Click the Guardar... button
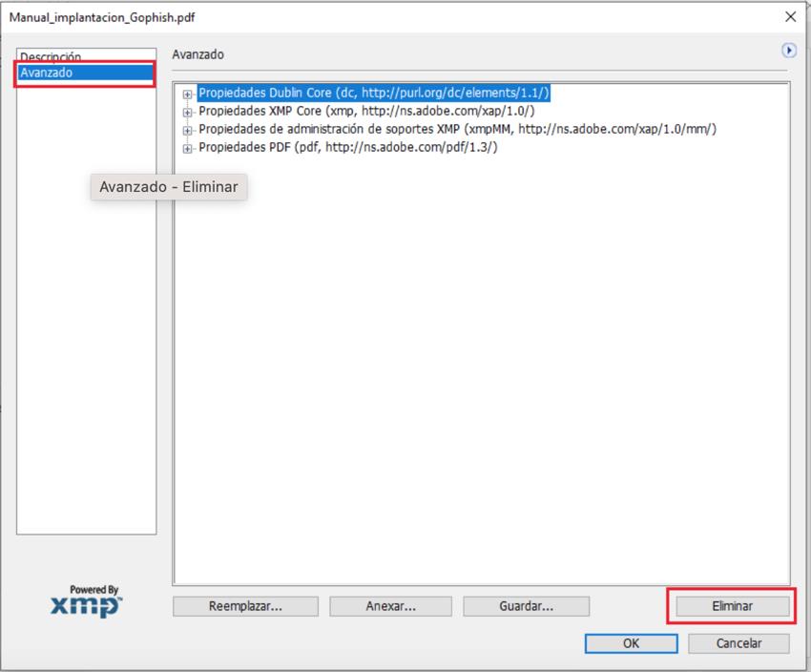This screenshot has height=672, width=811. pos(526,606)
